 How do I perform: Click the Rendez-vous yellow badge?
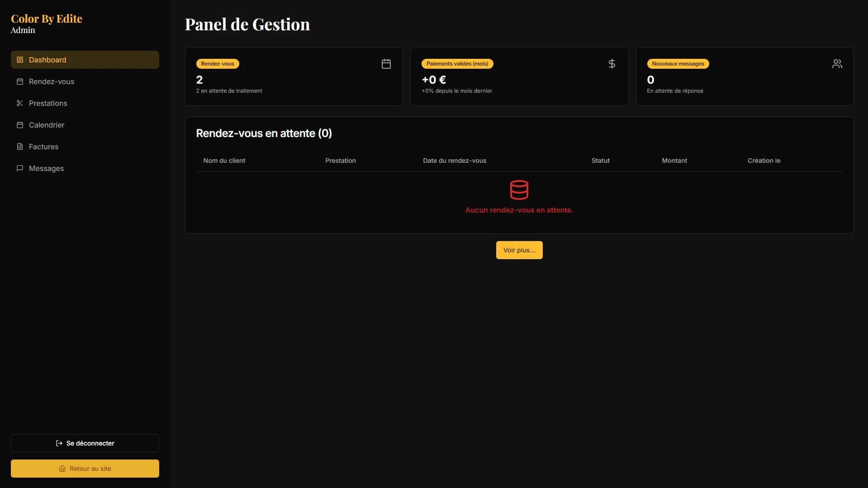click(218, 64)
